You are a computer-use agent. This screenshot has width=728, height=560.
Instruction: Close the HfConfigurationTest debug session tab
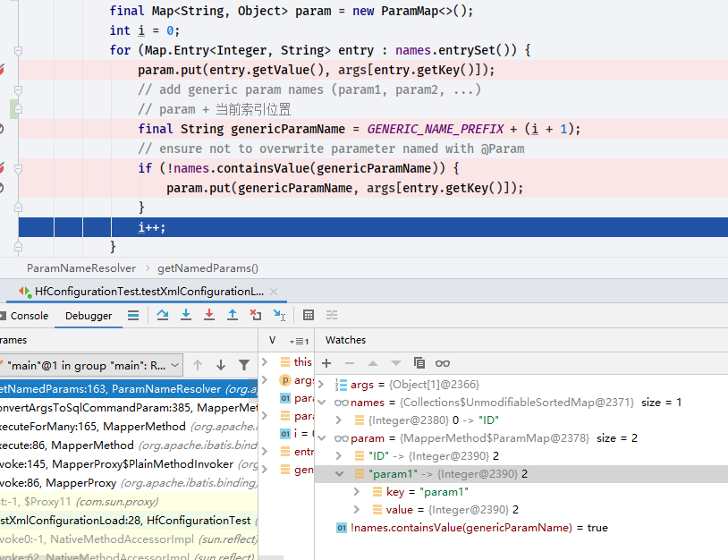point(273,292)
